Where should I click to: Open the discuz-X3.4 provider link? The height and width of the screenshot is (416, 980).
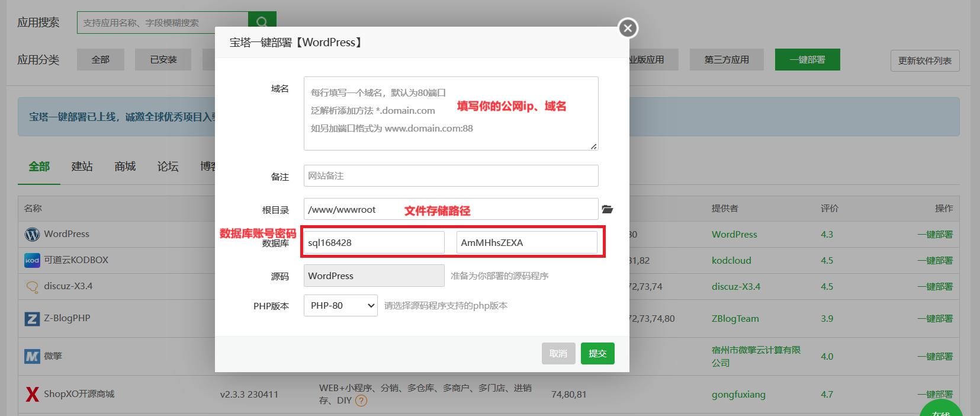click(x=736, y=287)
